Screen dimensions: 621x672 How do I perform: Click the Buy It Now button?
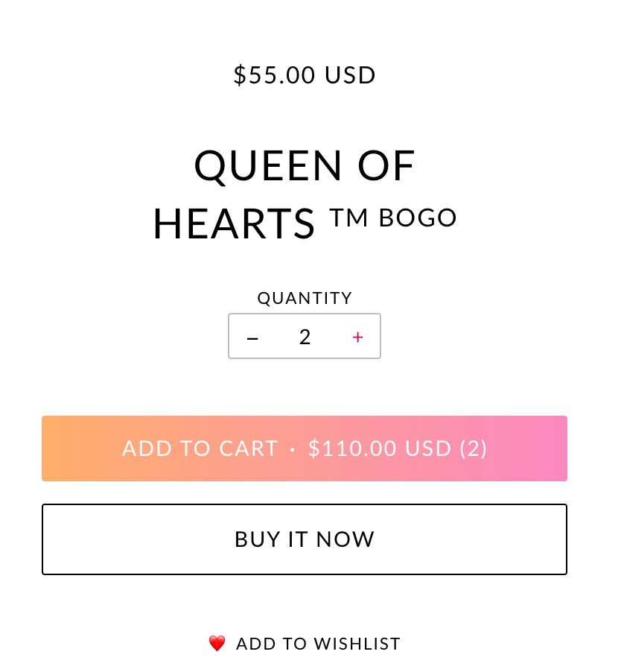coord(305,539)
